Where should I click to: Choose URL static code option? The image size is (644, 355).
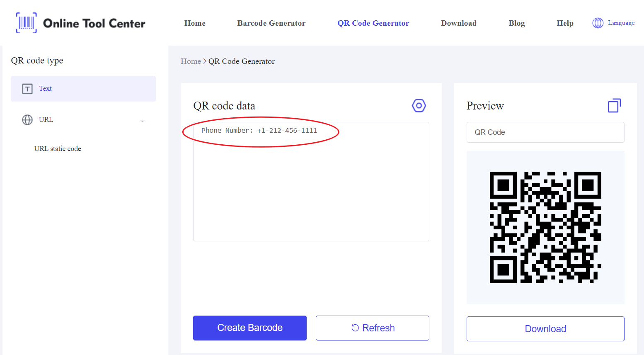(58, 148)
